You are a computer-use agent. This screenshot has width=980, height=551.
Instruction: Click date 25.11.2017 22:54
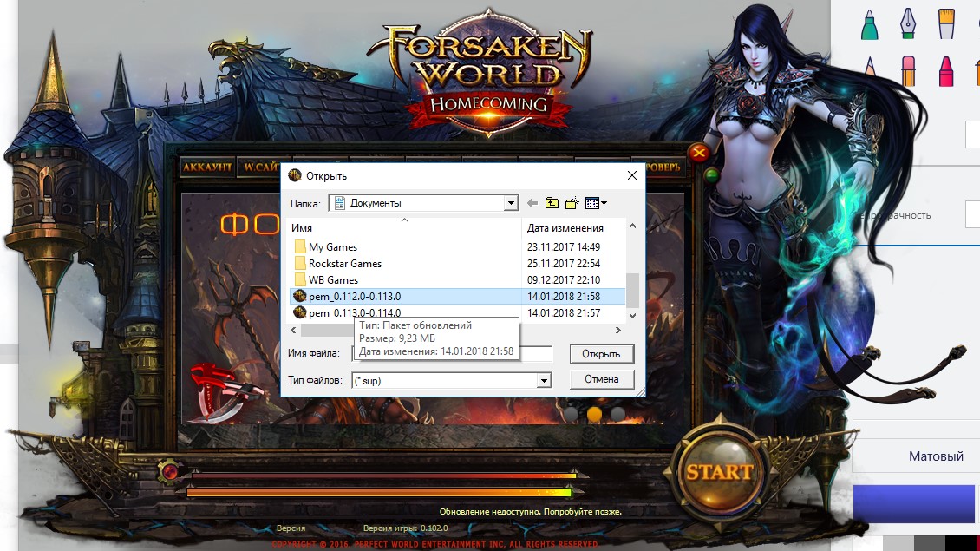pyautogui.click(x=563, y=263)
